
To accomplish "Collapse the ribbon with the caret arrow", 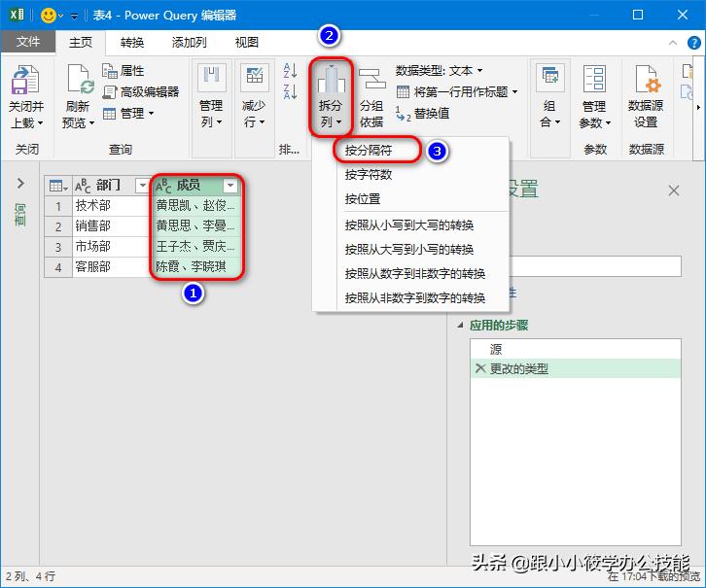I will click(x=673, y=43).
